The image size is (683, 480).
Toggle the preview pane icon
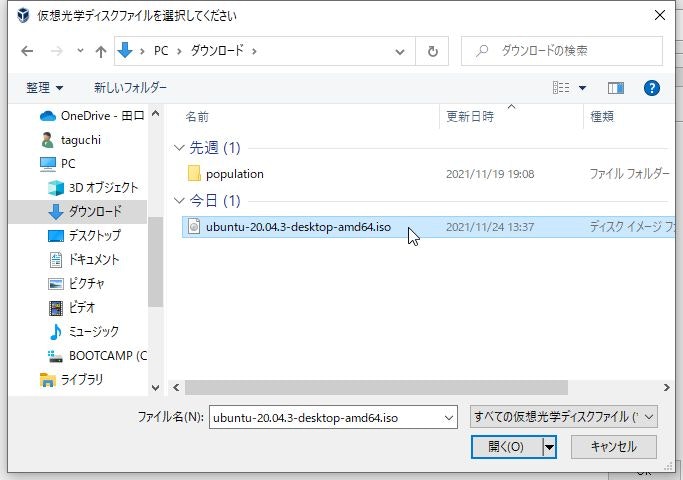pos(615,88)
